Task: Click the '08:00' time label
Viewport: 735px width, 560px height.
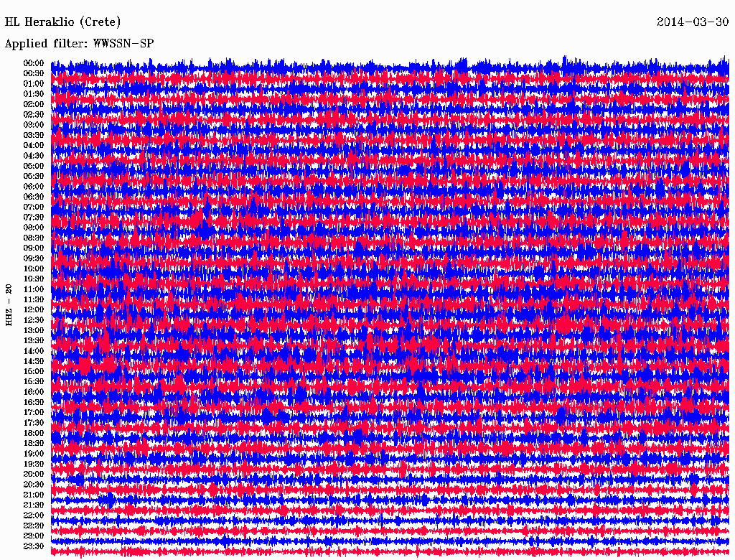Action: pyautogui.click(x=34, y=228)
